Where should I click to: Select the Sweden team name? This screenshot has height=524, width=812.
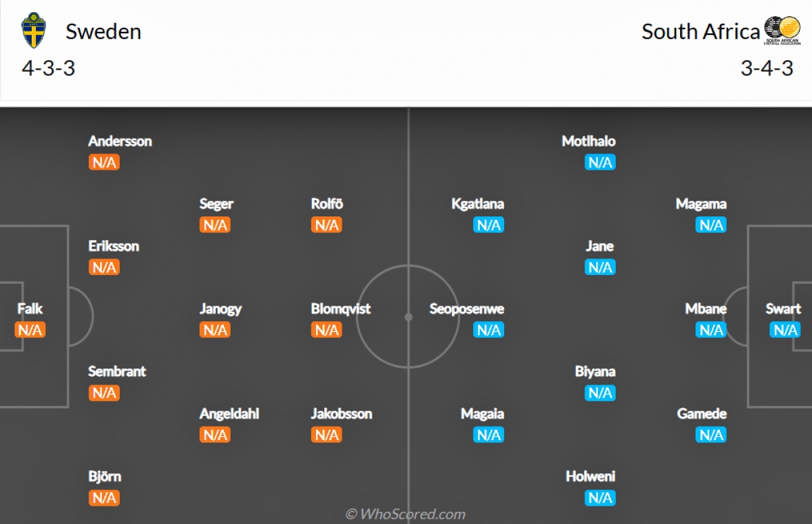[x=104, y=32]
